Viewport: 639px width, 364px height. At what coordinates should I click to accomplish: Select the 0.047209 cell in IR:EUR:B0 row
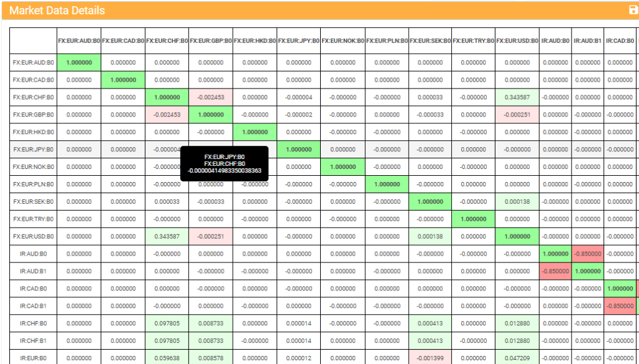pyautogui.click(x=517, y=358)
